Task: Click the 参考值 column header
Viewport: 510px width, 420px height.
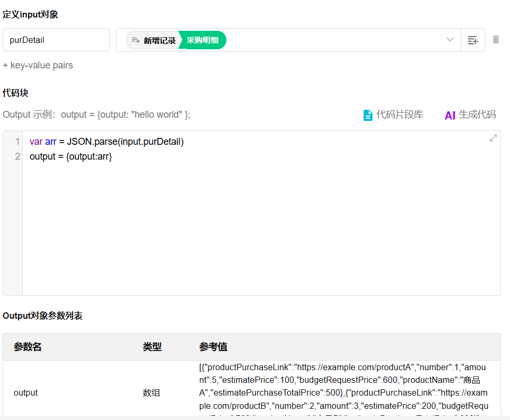Action: (213, 347)
